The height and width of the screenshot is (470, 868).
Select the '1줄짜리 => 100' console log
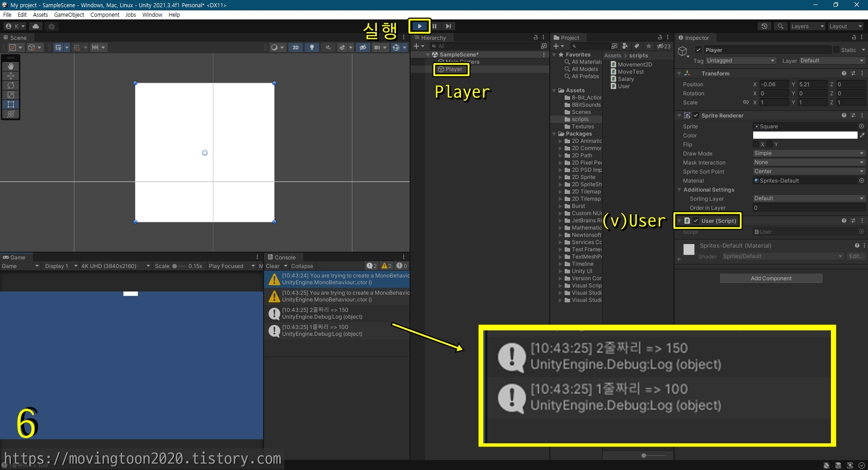(337, 330)
